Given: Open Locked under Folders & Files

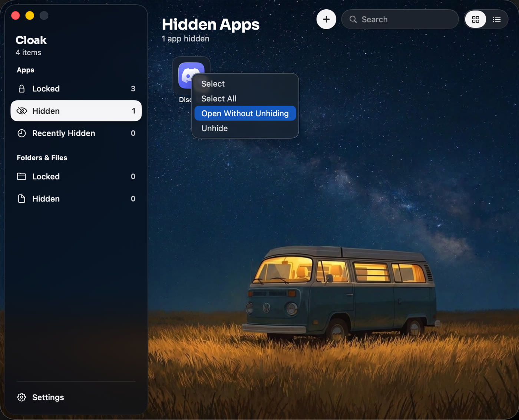Looking at the screenshot, I should (76, 176).
